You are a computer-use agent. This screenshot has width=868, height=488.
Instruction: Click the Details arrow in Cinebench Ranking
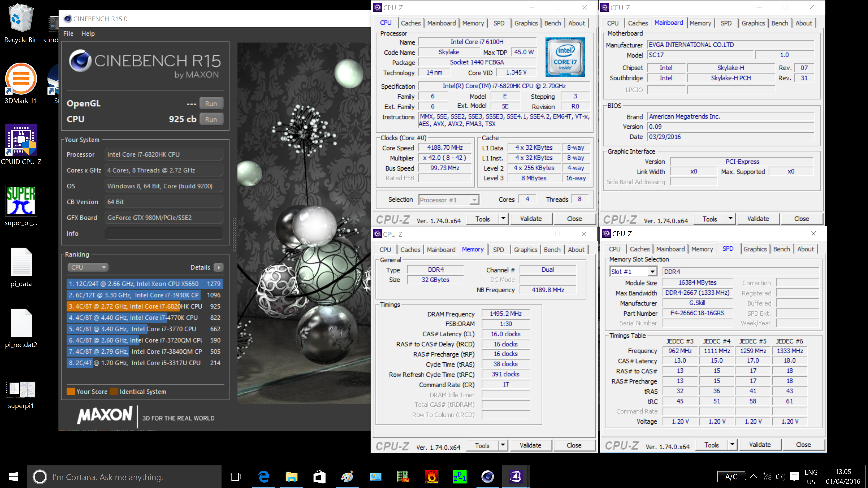pos(219,267)
